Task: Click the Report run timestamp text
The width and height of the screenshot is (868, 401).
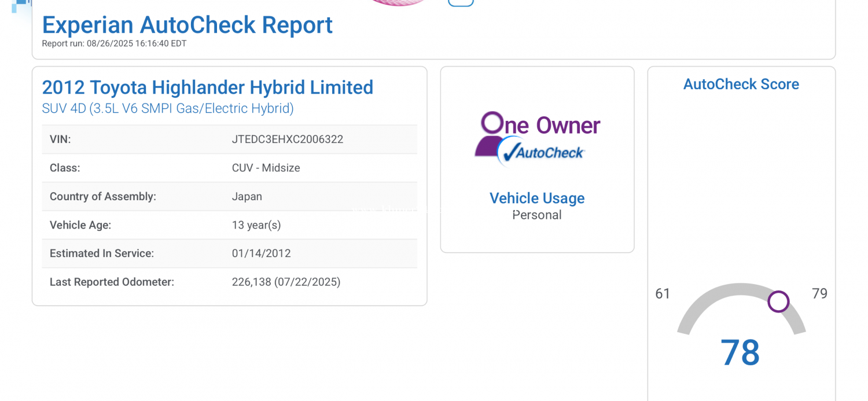Action: click(x=114, y=43)
